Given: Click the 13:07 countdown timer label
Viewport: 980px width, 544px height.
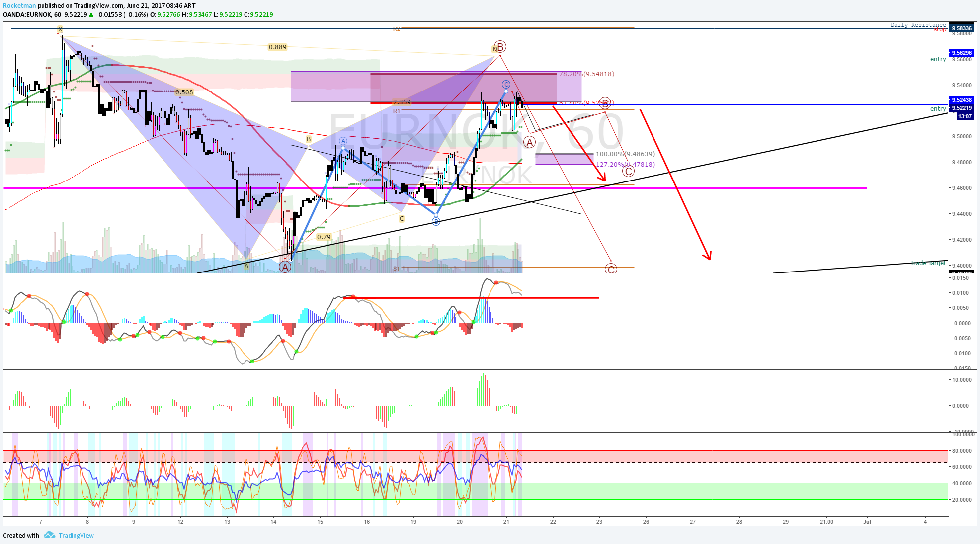Looking at the screenshot, I should 965,116.
